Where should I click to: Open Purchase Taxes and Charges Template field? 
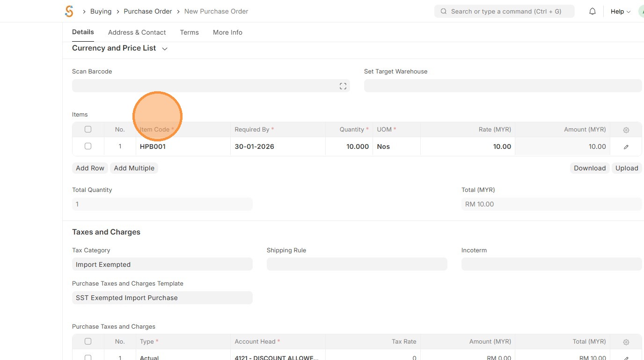pyautogui.click(x=162, y=297)
